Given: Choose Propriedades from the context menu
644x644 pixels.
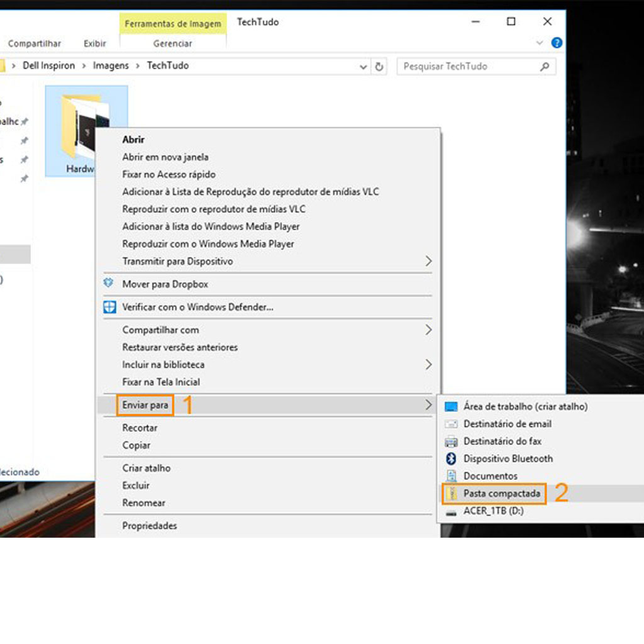Looking at the screenshot, I should click(150, 526).
